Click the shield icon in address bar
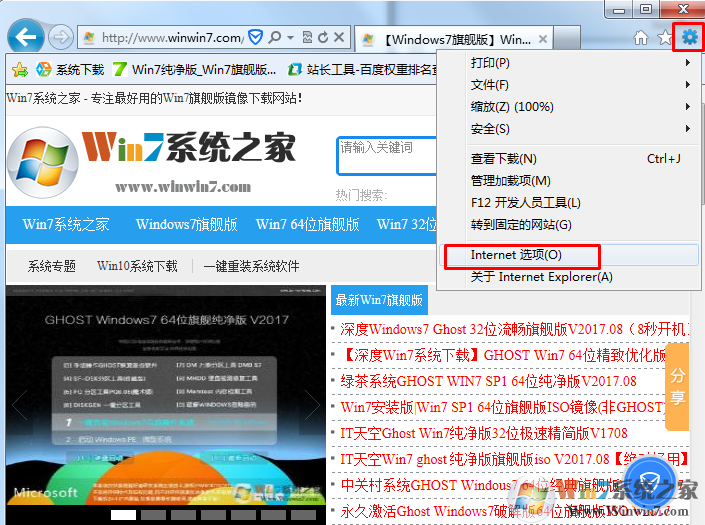Screen dimensions: 705x525 tap(256, 37)
